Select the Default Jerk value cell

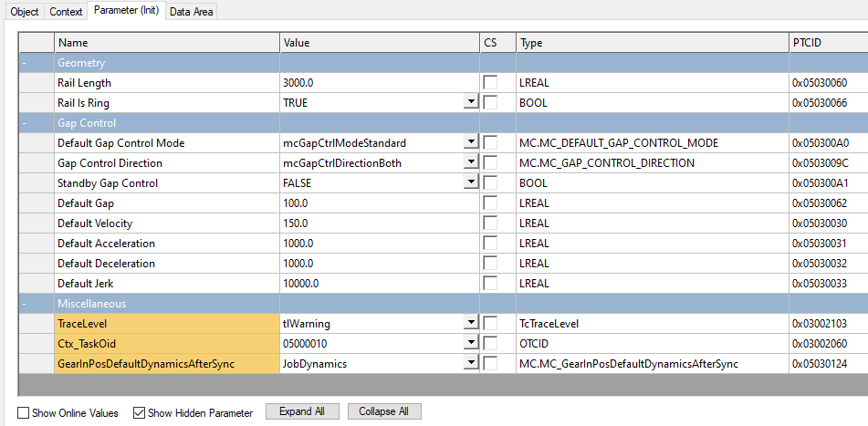[x=379, y=284]
